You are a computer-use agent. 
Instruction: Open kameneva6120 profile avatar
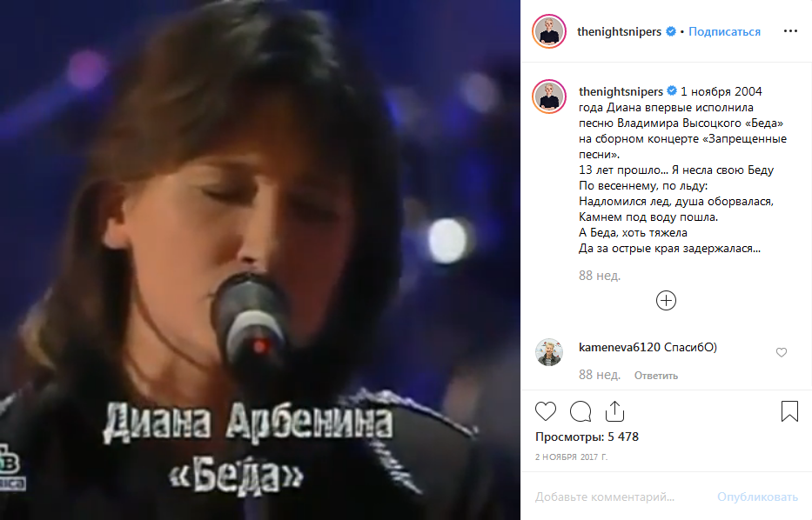point(549,352)
